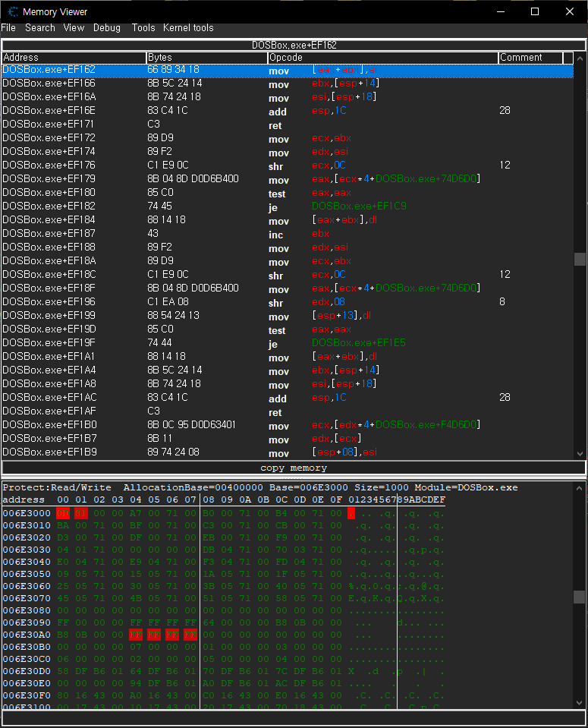The height and width of the screenshot is (728, 588).
Task: Click the disassembler scrollbar thumb
Action: tap(580, 259)
